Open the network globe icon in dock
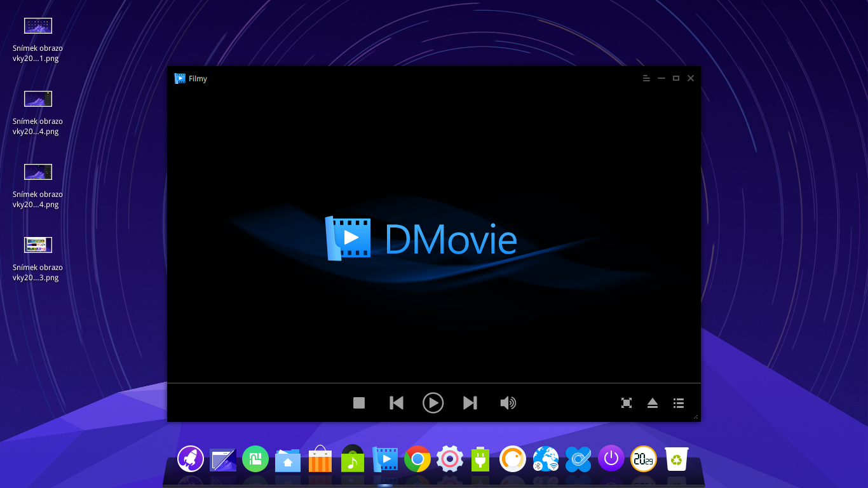The height and width of the screenshot is (488, 868). (x=546, y=459)
